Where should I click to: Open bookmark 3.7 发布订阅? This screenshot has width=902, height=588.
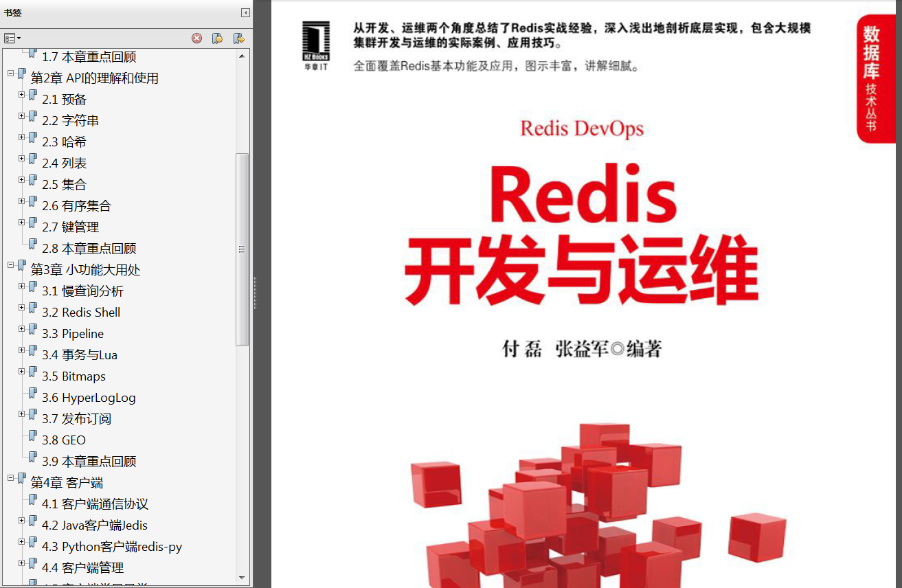click(76, 419)
